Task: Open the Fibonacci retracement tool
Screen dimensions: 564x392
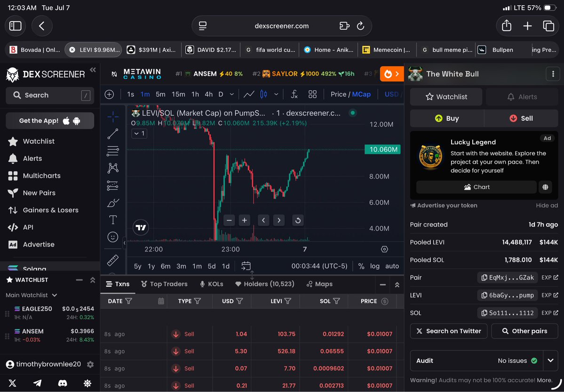Action: (x=113, y=151)
